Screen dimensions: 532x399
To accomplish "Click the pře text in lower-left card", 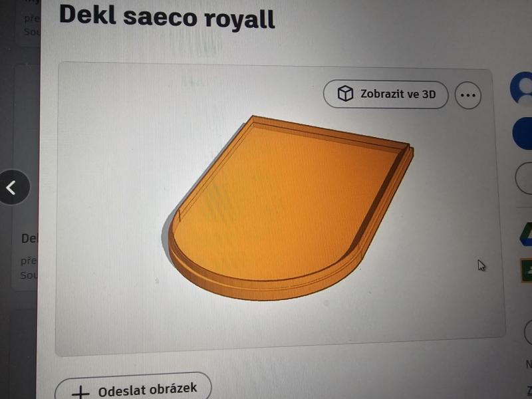I will point(29,261).
